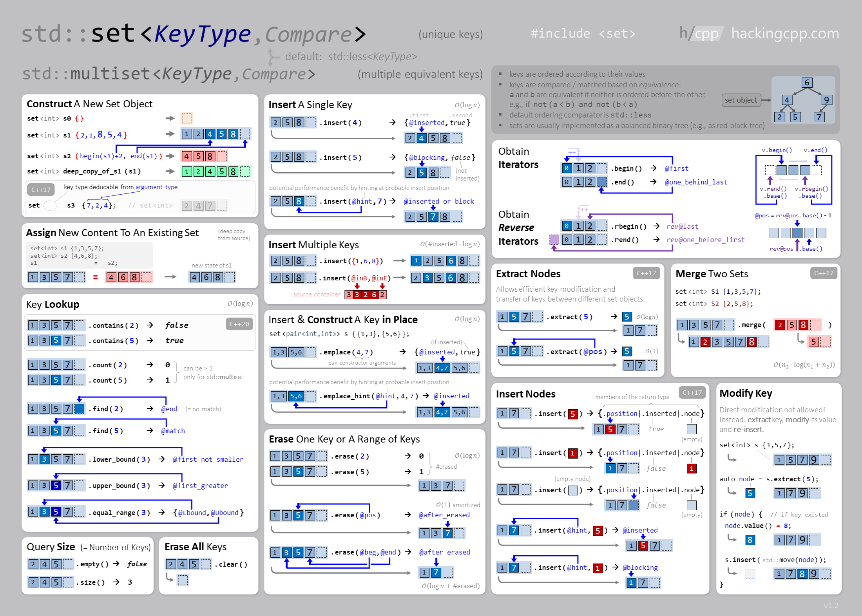The width and height of the screenshot is (862, 616).
Task: Click the empty dashed box after s0 {}
Action: pos(187,118)
